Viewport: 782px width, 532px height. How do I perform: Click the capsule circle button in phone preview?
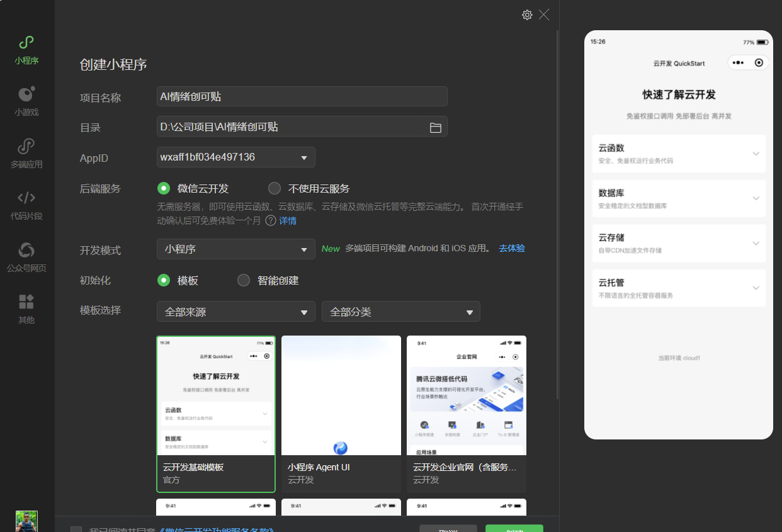[759, 63]
